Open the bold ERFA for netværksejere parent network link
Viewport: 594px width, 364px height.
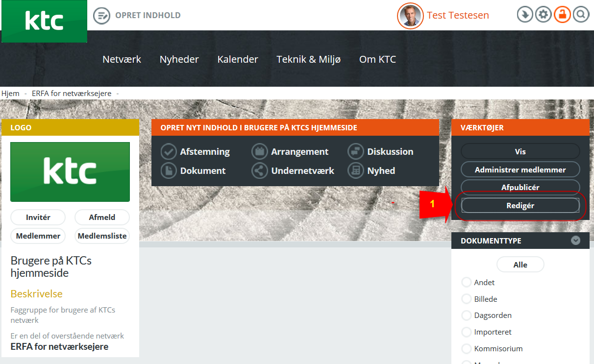(x=59, y=347)
